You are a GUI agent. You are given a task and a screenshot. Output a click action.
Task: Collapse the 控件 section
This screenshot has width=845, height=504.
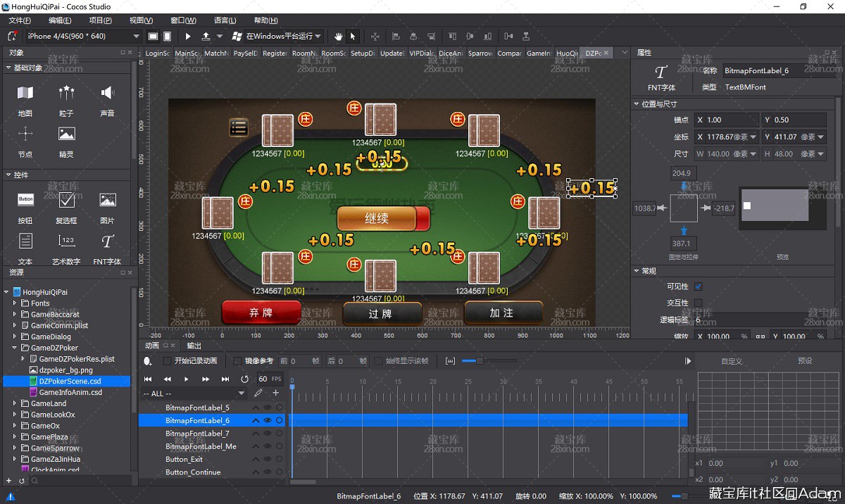8,175
